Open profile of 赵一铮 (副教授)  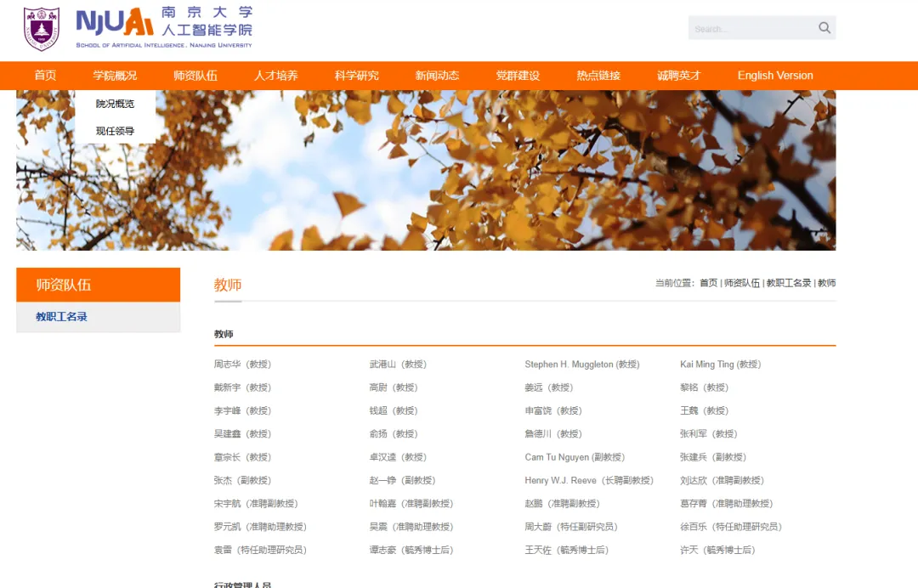click(402, 480)
